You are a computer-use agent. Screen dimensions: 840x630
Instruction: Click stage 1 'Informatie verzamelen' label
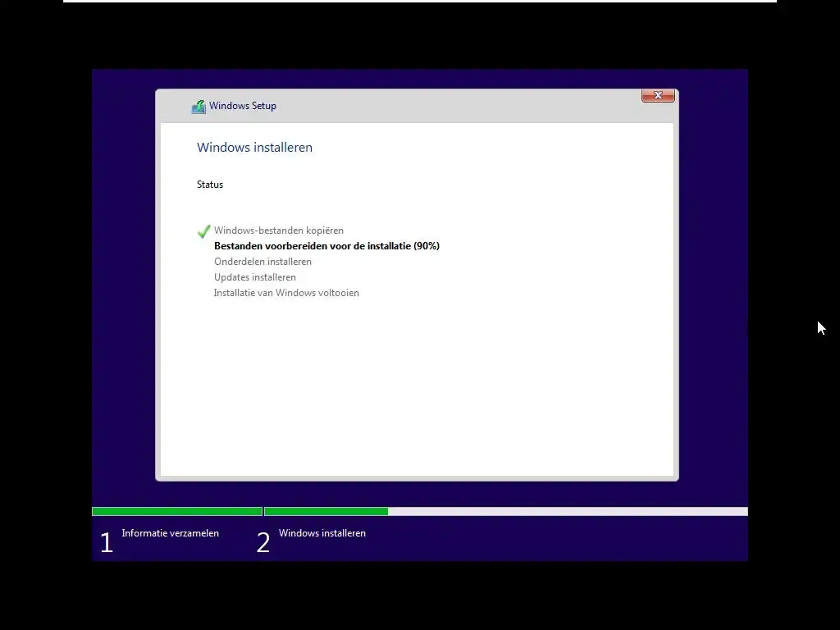coord(171,533)
